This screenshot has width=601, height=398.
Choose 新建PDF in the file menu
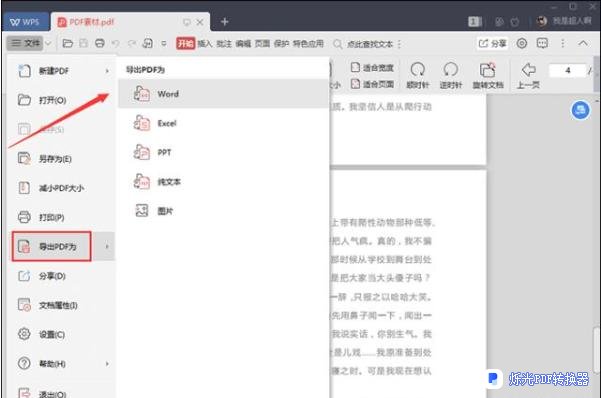click(x=61, y=71)
